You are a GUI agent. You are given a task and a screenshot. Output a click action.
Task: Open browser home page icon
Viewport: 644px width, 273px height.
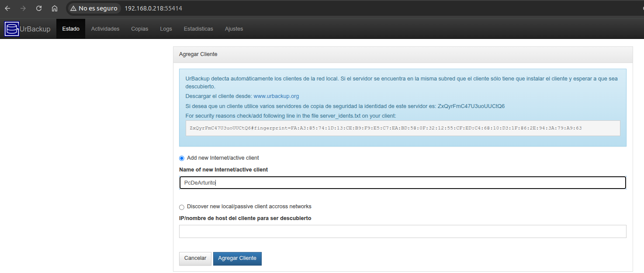tap(55, 8)
